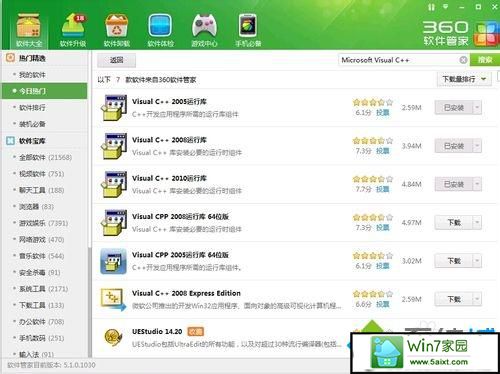Clear the search box with the X icon

tap(463, 60)
